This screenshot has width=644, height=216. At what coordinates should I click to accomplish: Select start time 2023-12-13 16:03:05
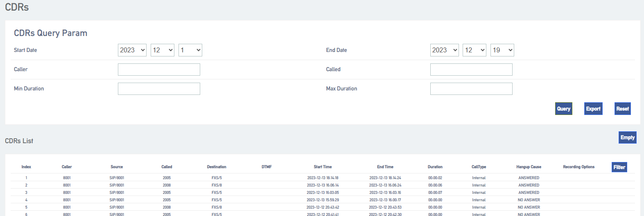coord(323,193)
